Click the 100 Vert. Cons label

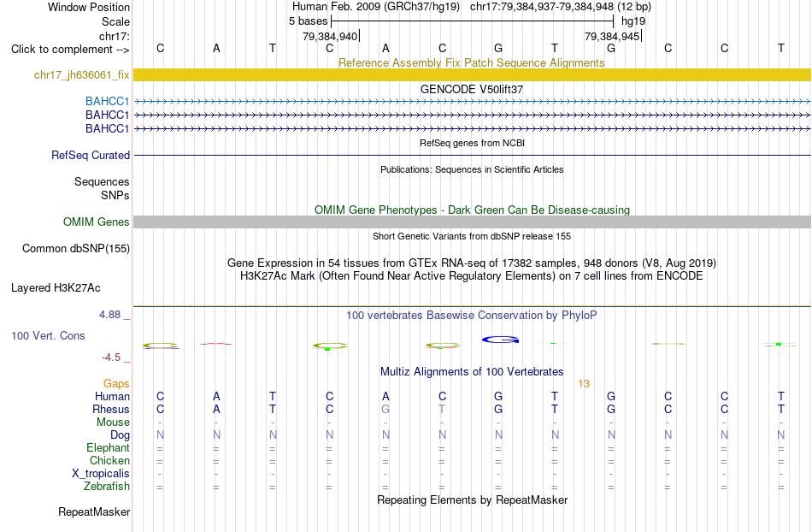48,335
